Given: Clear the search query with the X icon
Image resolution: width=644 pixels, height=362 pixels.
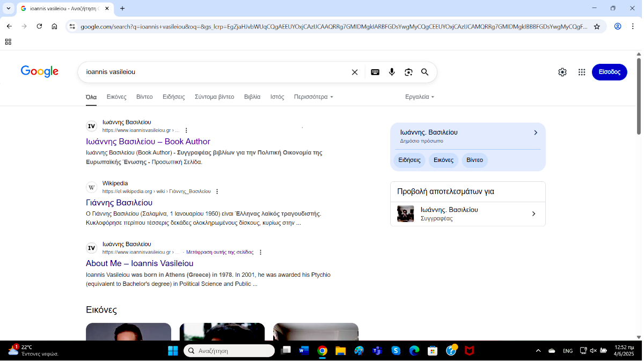Looking at the screenshot, I should 354,72.
